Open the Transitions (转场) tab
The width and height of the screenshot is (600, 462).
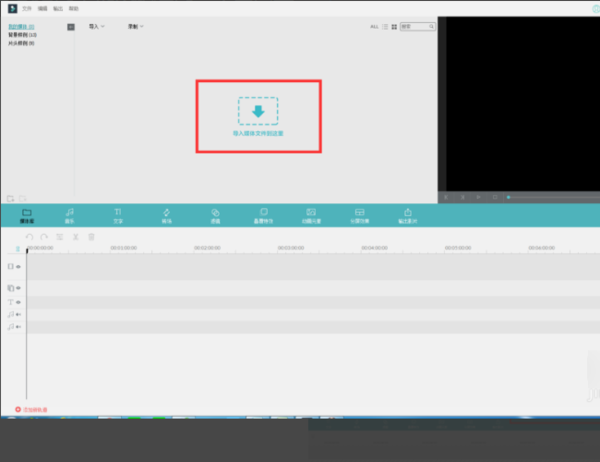tap(166, 215)
